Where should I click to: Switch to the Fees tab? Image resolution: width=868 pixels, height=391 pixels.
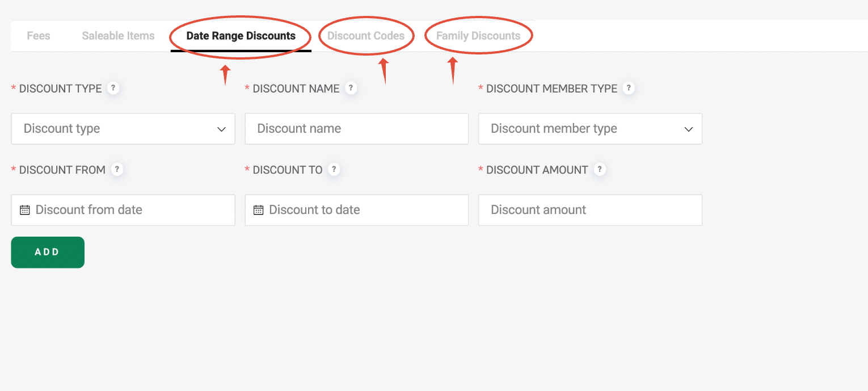pos(39,36)
